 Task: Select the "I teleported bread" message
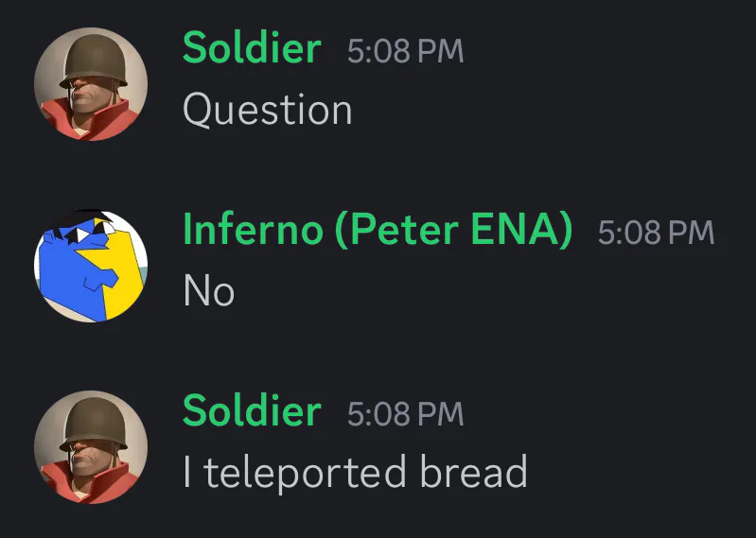[356, 473]
